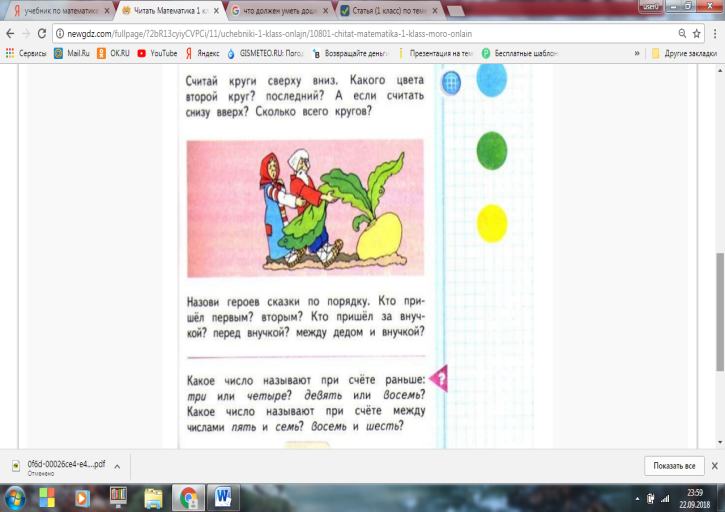725x512 pixels.
Task: Open the network signal tray icon
Action: click(x=665, y=499)
